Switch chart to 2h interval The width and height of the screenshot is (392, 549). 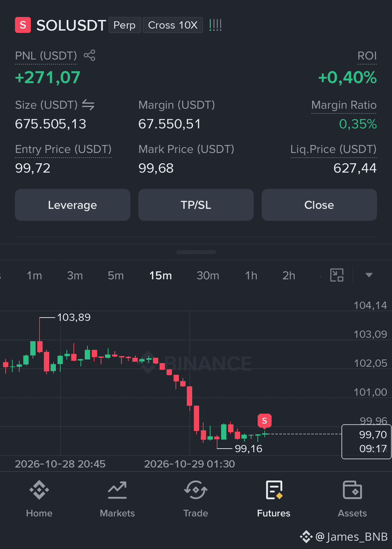click(289, 275)
